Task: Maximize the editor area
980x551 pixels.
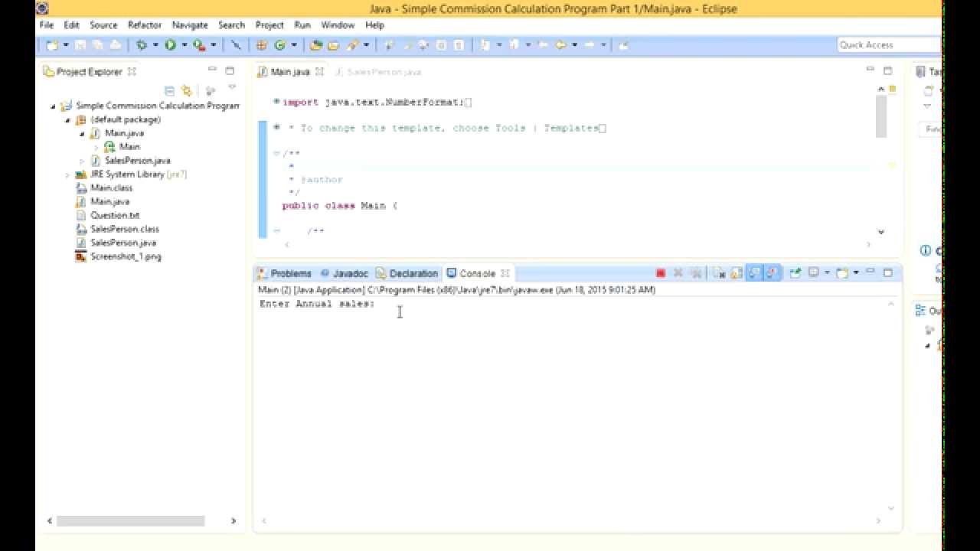Action: tap(888, 70)
